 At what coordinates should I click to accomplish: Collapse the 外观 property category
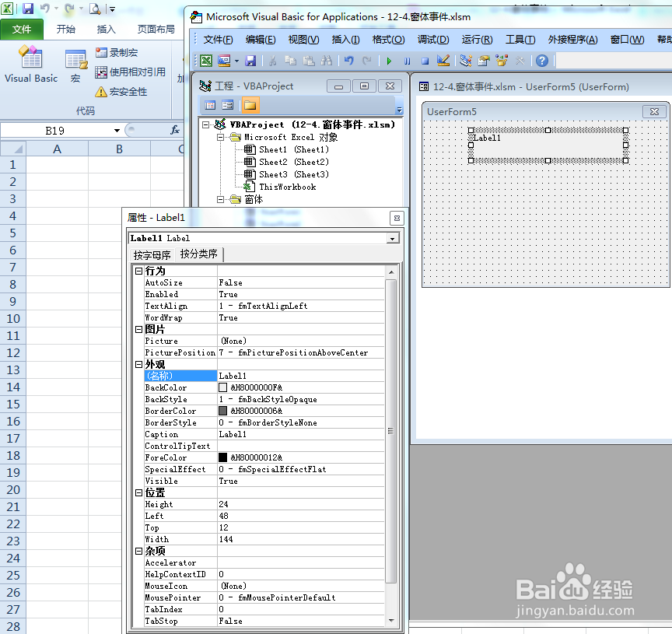[x=139, y=364]
